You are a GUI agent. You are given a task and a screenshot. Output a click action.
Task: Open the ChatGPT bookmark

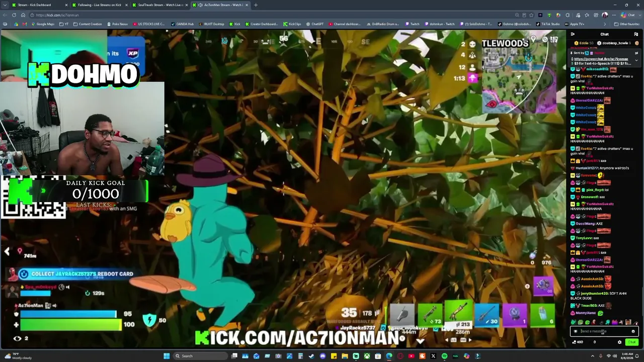pos(315,24)
